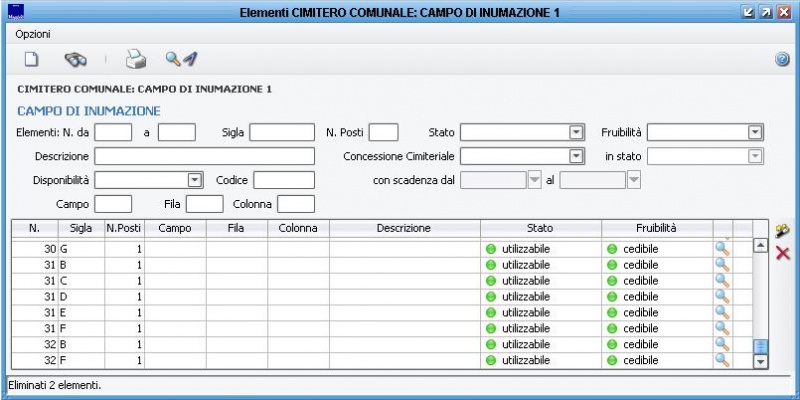Sort by the N.Posti column header
Image resolution: width=800 pixels, height=400 pixels.
click(124, 229)
